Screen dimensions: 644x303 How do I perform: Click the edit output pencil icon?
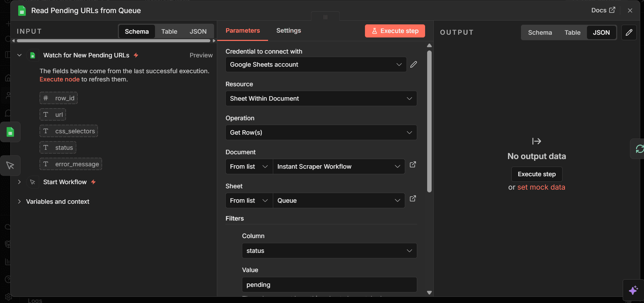pyautogui.click(x=629, y=33)
